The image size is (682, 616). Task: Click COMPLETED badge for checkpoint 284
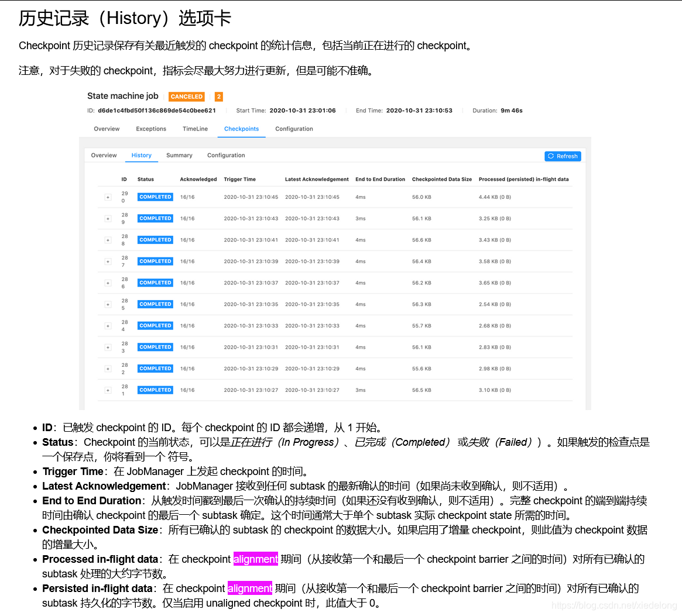[x=155, y=326]
